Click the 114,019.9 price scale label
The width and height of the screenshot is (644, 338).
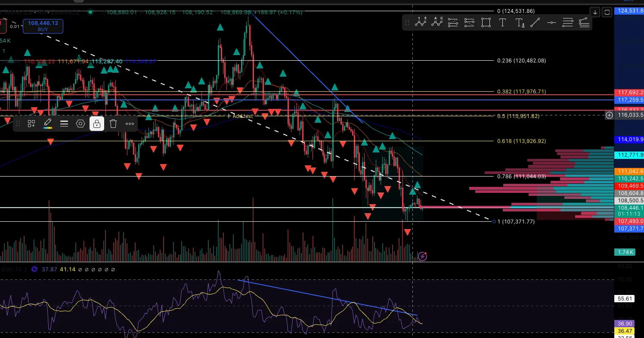(x=630, y=140)
